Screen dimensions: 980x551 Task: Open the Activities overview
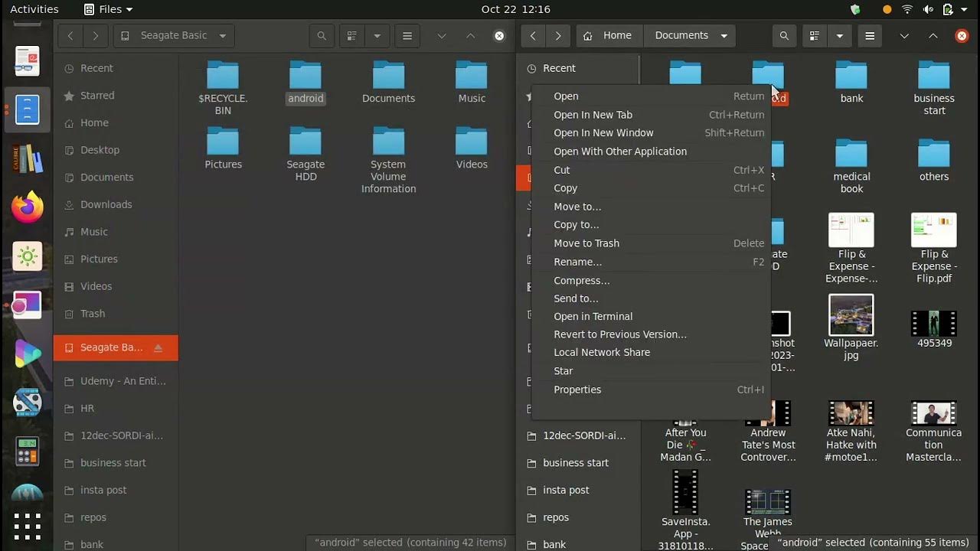click(34, 9)
